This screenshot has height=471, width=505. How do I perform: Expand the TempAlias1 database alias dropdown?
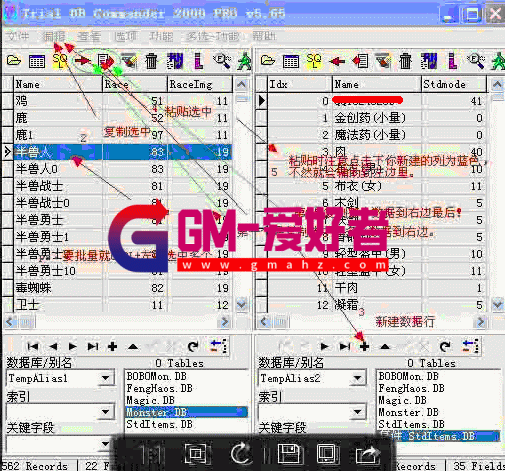coord(106,378)
